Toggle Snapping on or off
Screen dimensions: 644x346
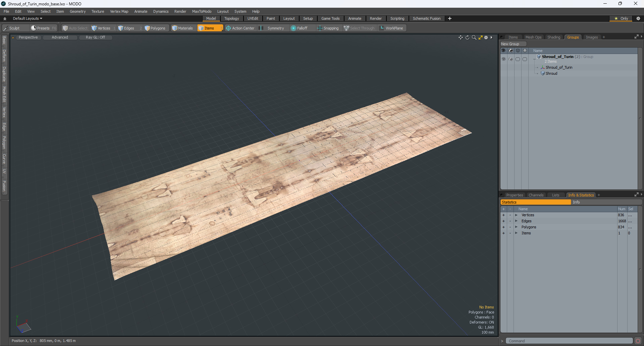[x=328, y=28]
